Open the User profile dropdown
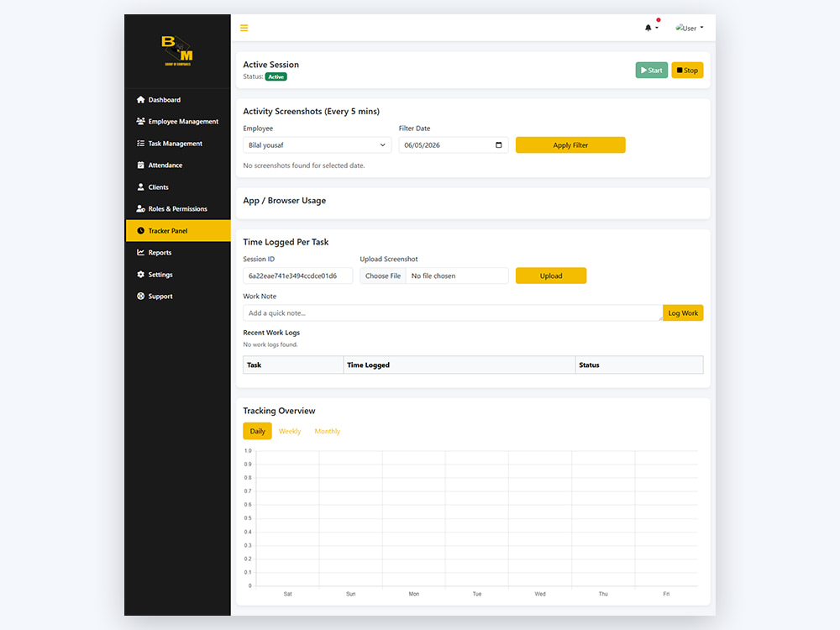This screenshot has width=840, height=630. (x=690, y=28)
